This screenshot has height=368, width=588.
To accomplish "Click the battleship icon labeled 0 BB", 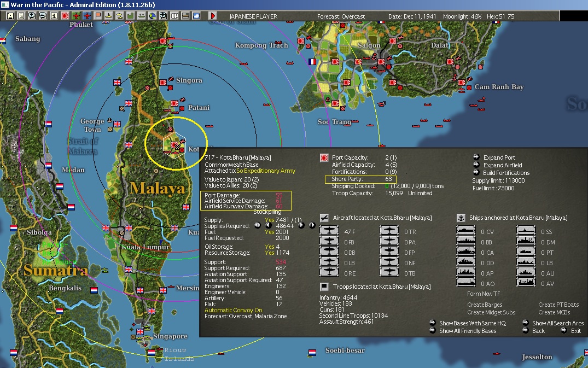I will pos(465,242).
